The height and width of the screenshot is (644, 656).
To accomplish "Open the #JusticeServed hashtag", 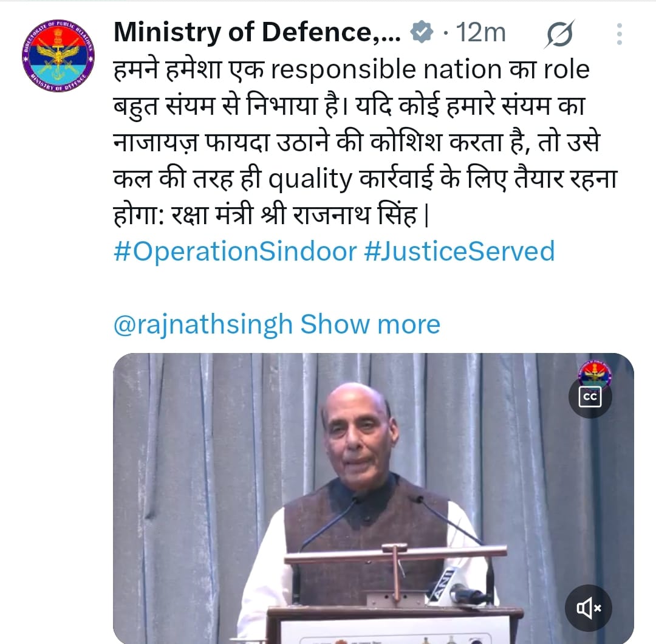I will click(459, 252).
